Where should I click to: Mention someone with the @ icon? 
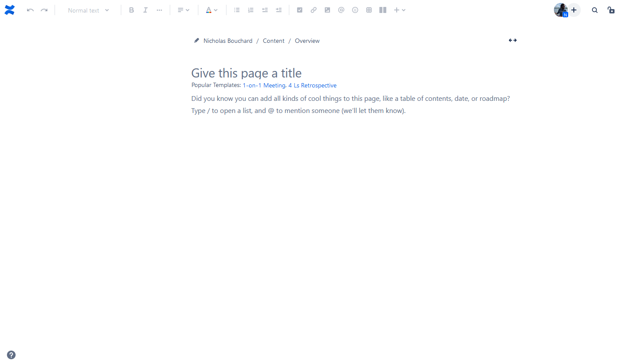point(341,10)
